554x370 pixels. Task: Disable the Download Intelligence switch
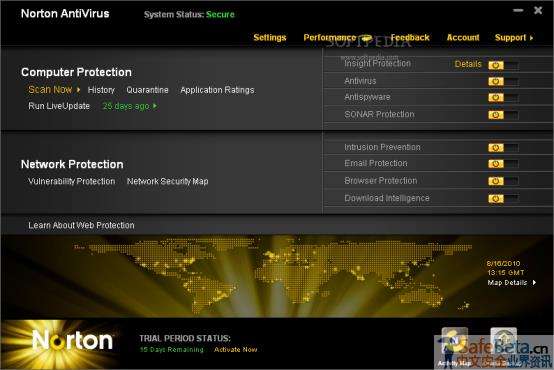tap(503, 199)
